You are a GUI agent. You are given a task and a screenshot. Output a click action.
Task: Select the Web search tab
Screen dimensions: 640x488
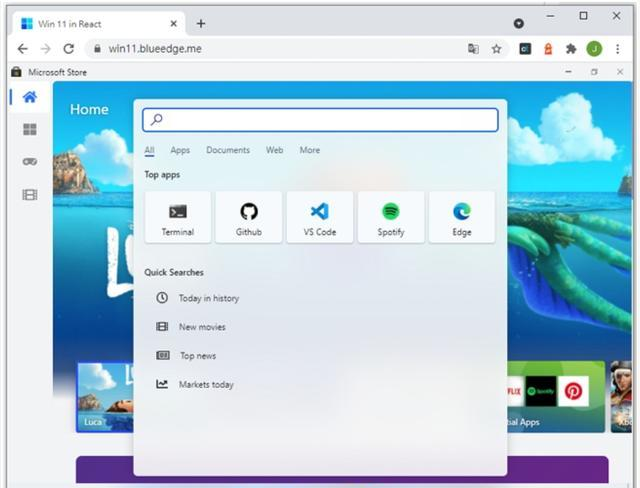pos(274,150)
